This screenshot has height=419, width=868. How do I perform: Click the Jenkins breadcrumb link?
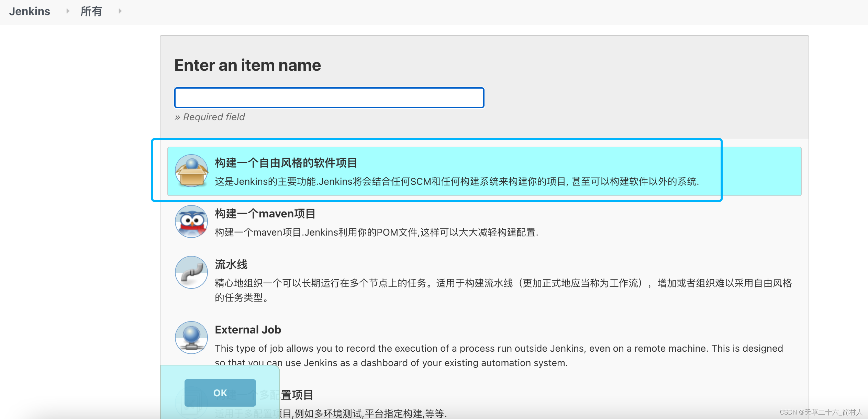pyautogui.click(x=30, y=11)
